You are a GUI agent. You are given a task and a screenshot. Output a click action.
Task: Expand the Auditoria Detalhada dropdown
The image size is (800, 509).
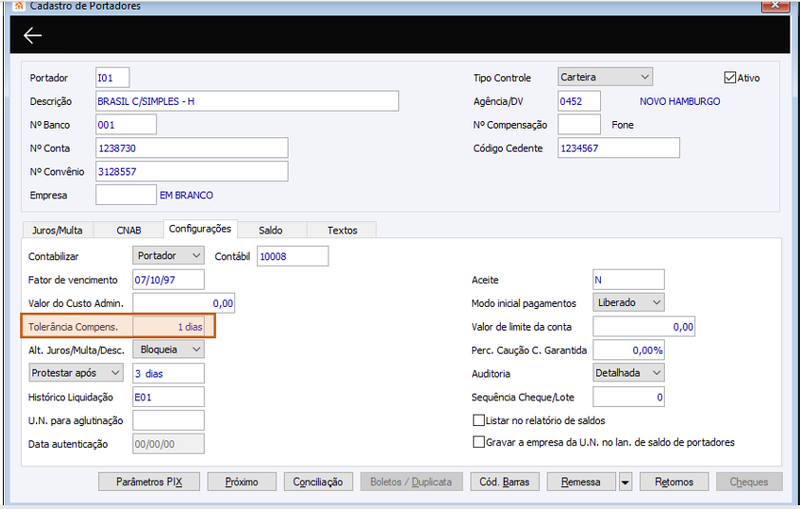629,373
